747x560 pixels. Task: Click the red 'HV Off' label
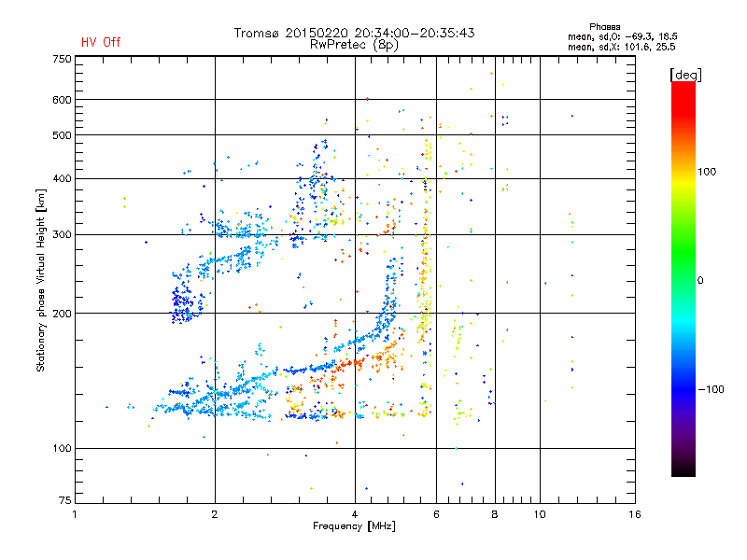coord(101,42)
